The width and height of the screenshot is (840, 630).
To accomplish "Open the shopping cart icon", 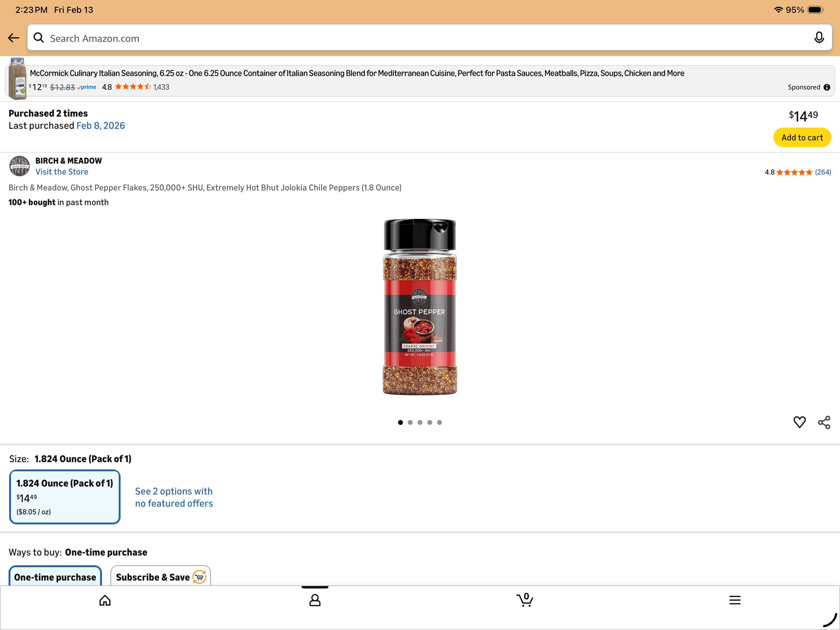I will (x=525, y=599).
